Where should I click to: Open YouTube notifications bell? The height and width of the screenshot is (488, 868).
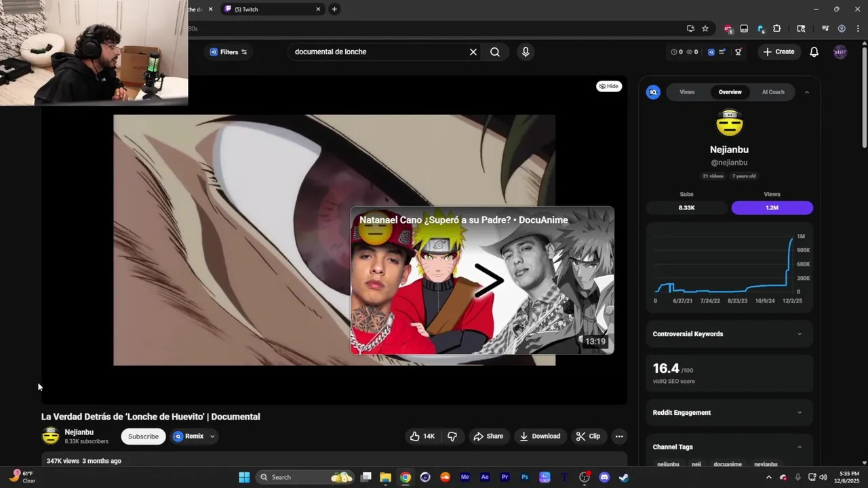click(x=814, y=52)
